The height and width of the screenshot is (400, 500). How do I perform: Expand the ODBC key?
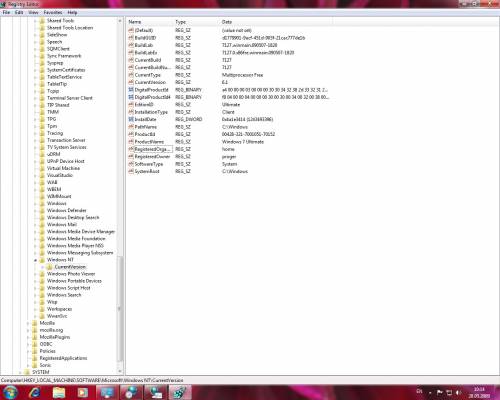(28, 344)
